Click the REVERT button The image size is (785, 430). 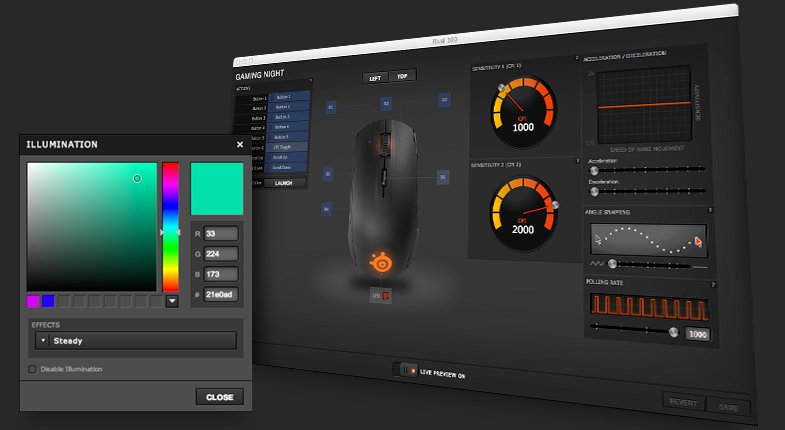click(x=683, y=402)
